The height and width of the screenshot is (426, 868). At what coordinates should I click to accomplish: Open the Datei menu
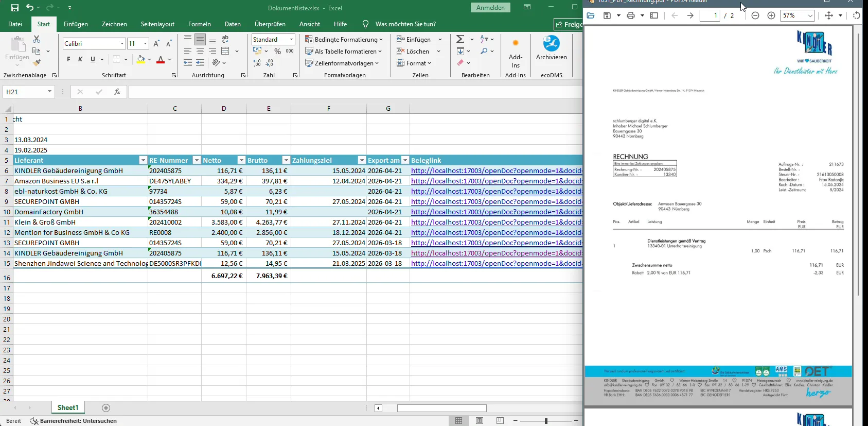tap(15, 24)
